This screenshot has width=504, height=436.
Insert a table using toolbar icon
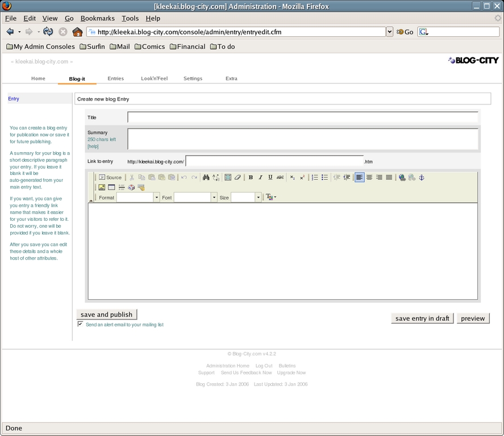pos(228,178)
